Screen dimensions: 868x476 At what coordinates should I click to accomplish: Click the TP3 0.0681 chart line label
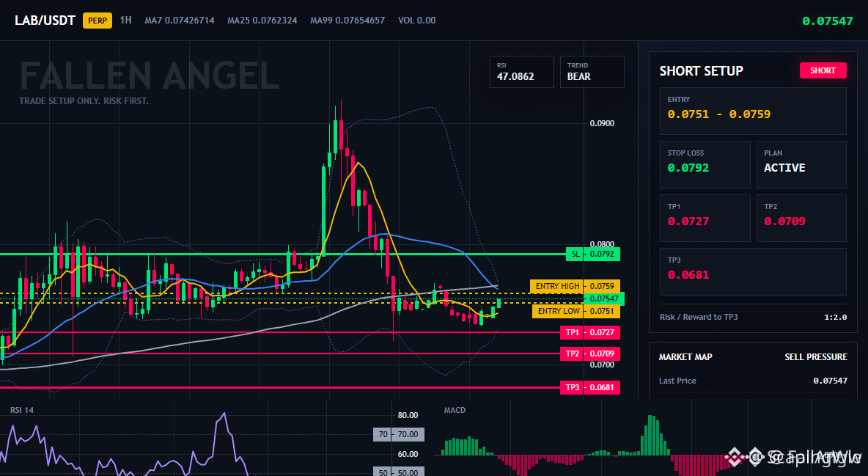pyautogui.click(x=590, y=387)
